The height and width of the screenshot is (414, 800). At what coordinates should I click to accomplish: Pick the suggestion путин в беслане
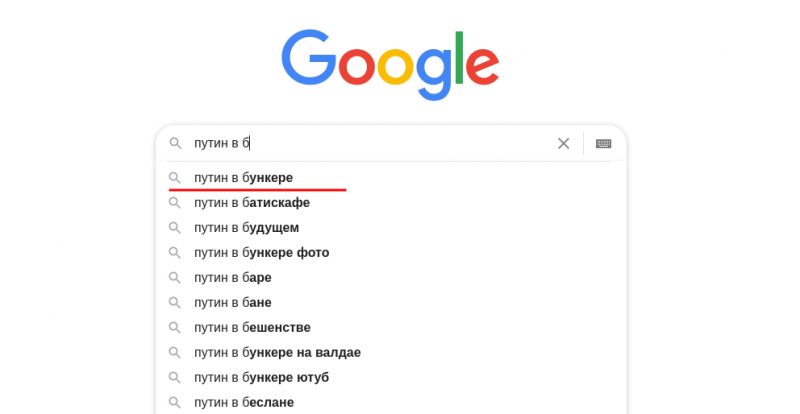pos(391,402)
